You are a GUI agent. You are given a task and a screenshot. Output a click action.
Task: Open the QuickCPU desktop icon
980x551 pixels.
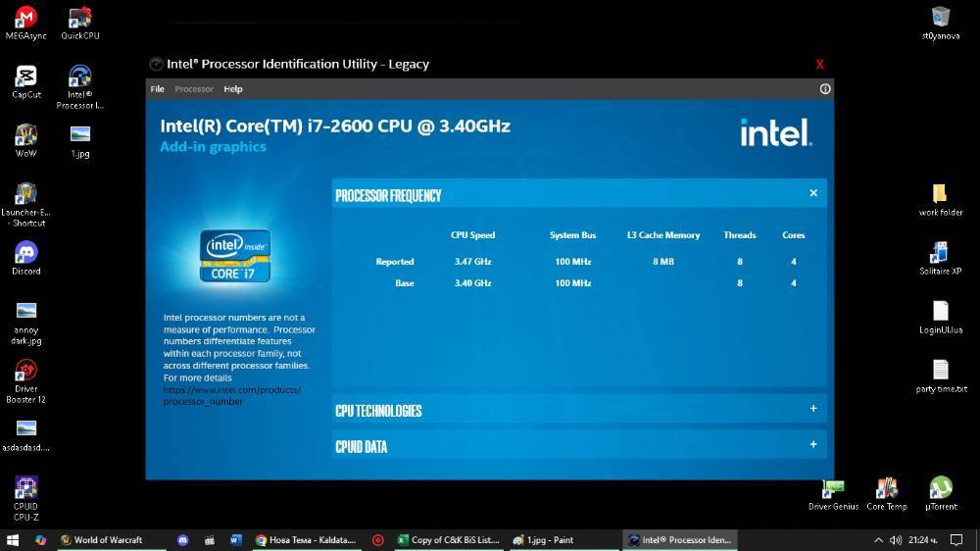(x=80, y=24)
